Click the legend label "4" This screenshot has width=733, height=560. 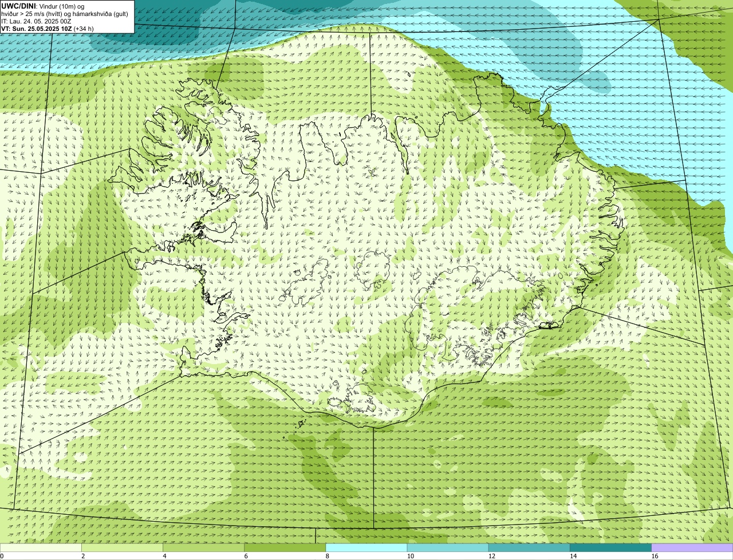[x=164, y=556]
